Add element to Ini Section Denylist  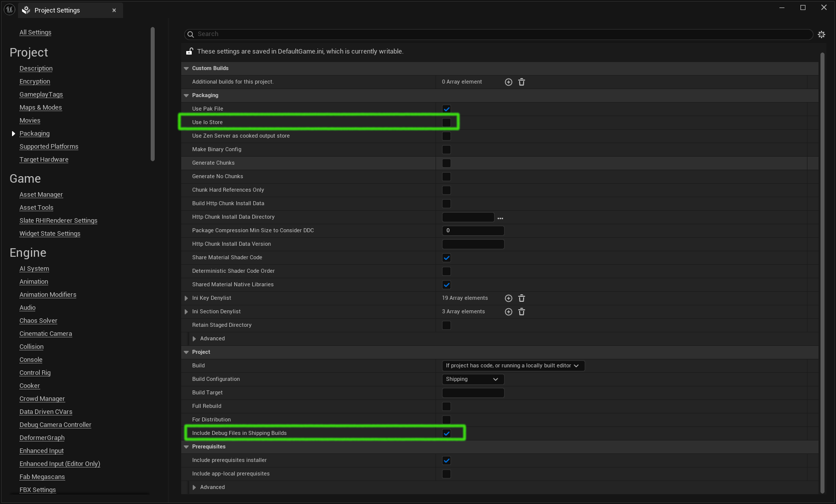click(509, 312)
